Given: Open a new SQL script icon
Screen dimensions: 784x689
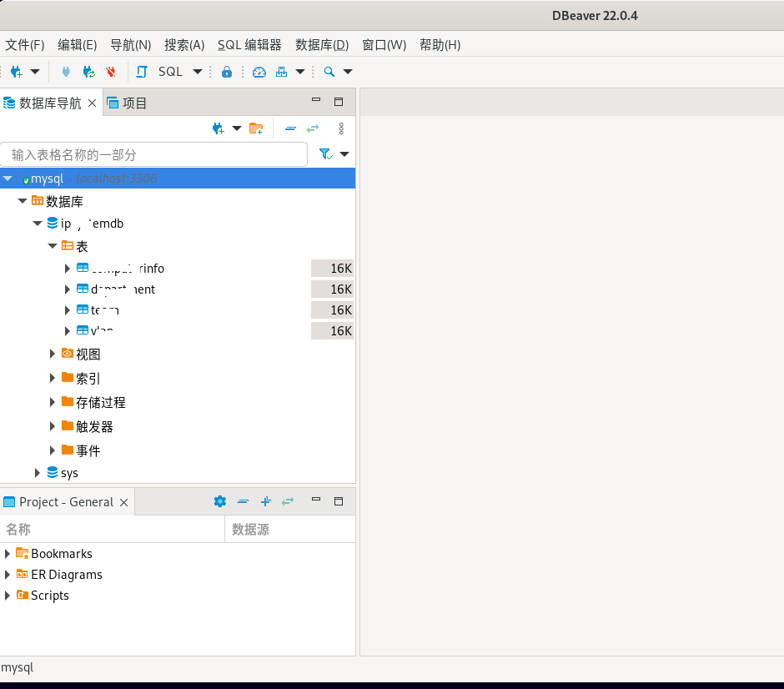Looking at the screenshot, I should 142,72.
